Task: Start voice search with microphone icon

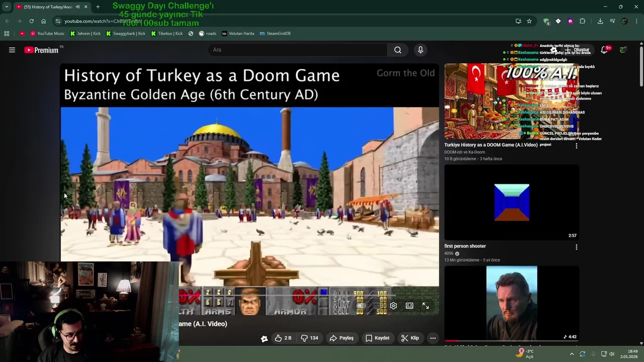Action: [x=421, y=50]
